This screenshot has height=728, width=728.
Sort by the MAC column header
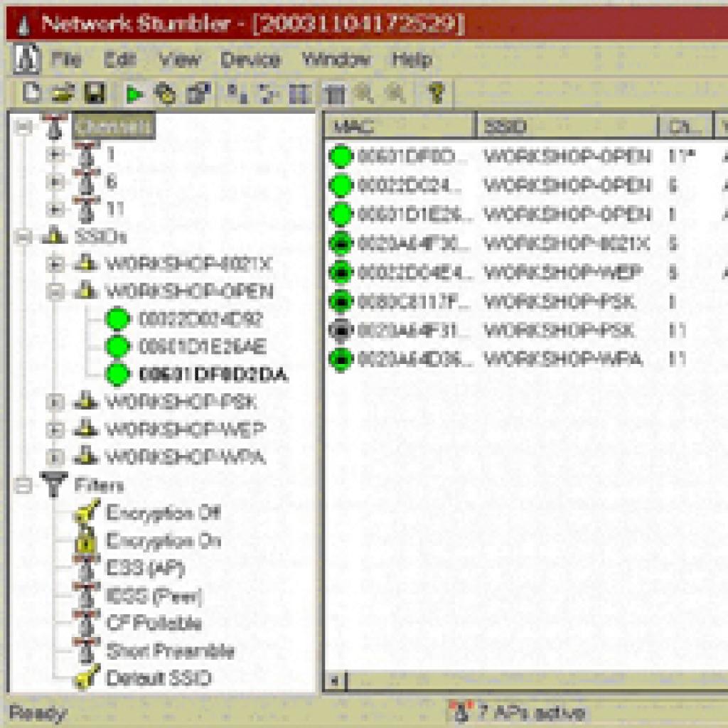click(400, 126)
